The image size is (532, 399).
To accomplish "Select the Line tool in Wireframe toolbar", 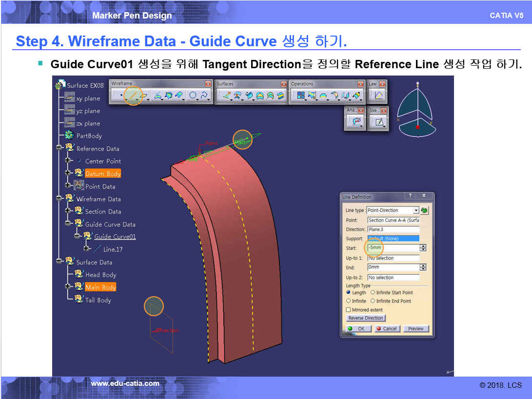I will point(132,96).
